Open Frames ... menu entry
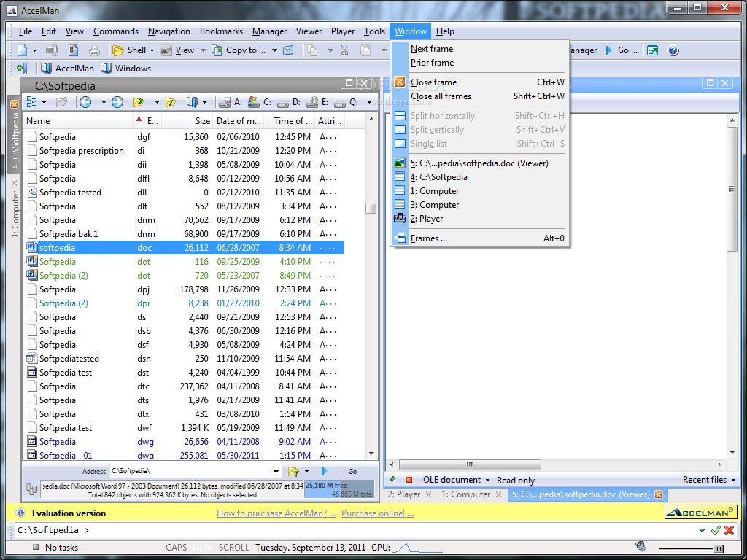747x560 pixels. click(x=480, y=238)
